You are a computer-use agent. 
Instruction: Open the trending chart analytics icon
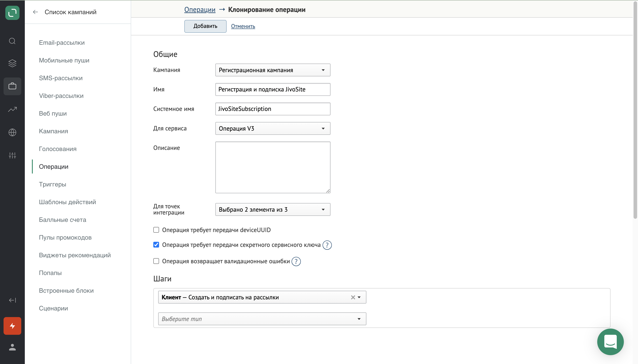12,109
